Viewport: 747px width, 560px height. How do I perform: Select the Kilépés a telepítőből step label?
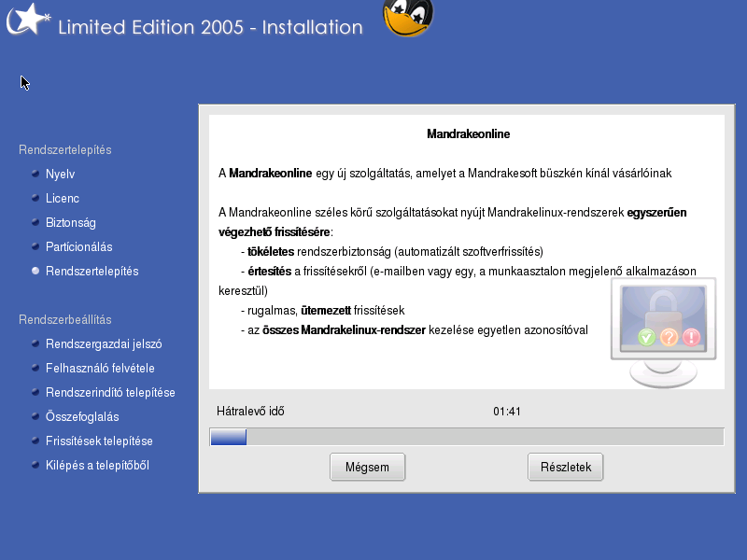[97, 465]
